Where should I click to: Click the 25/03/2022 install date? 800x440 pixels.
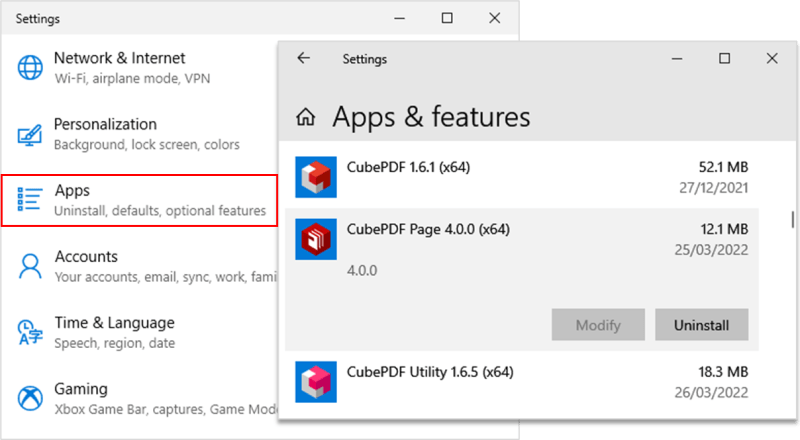(x=712, y=250)
